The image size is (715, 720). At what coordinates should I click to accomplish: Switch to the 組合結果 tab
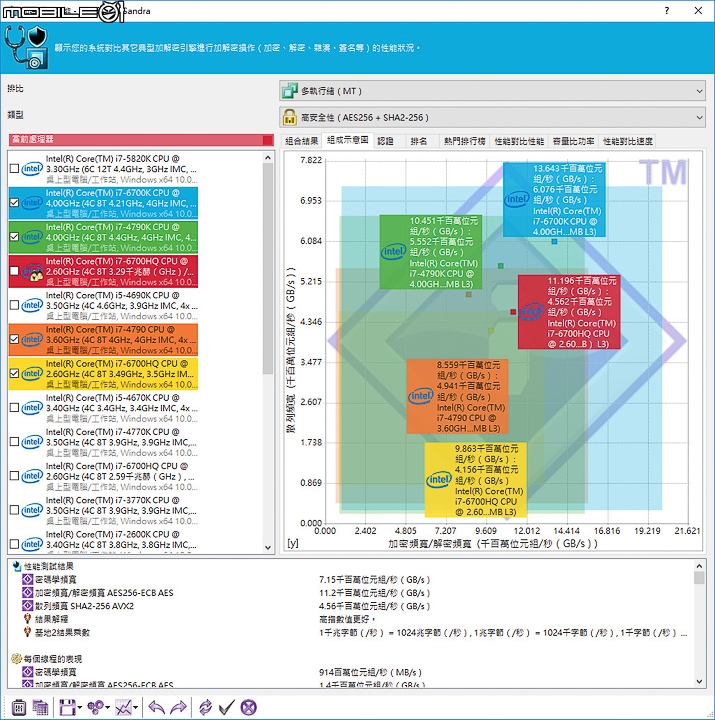(301, 141)
